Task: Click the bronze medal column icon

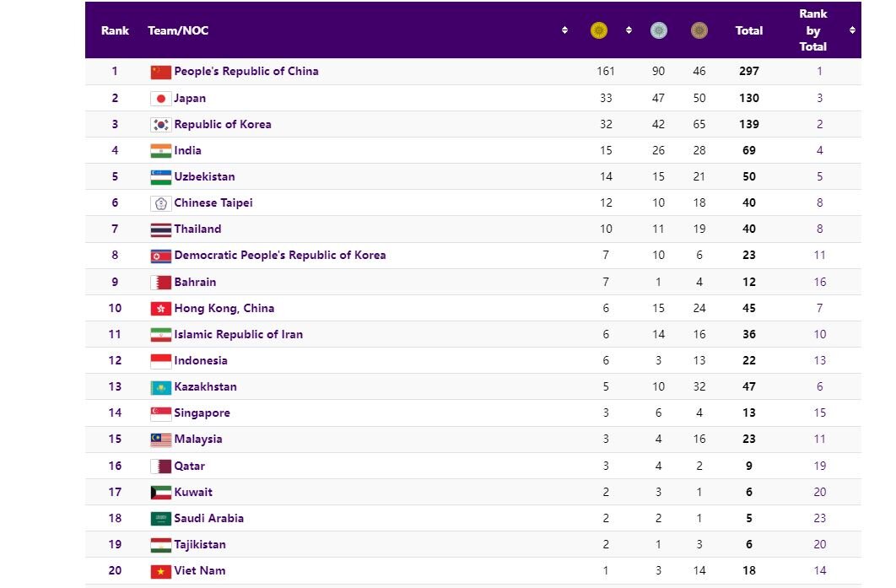Action: pyautogui.click(x=699, y=30)
